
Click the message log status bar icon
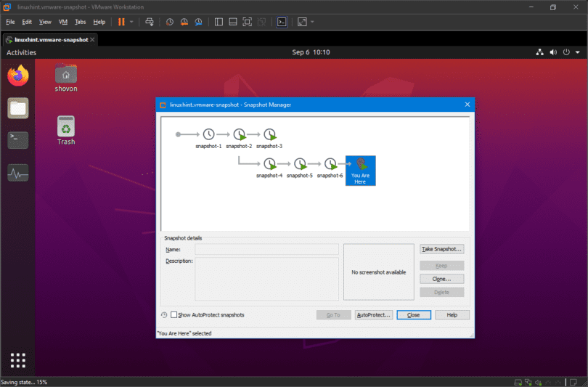point(573,383)
